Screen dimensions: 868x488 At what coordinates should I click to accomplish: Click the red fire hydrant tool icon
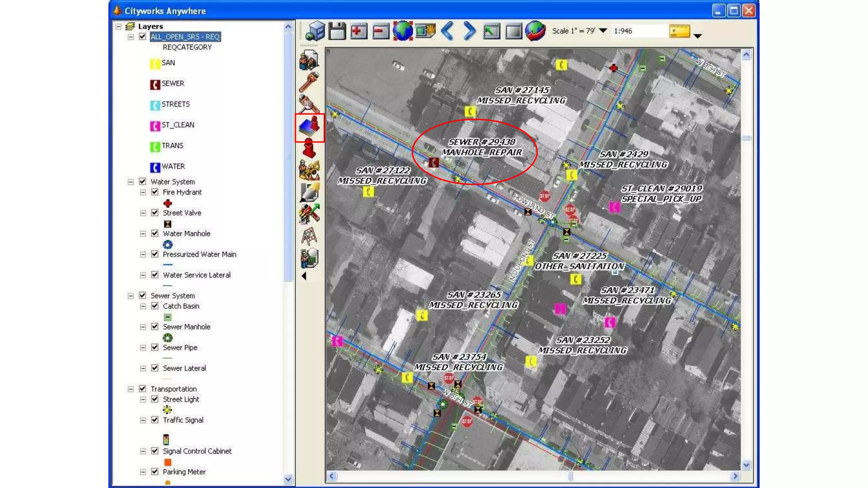coord(309,149)
